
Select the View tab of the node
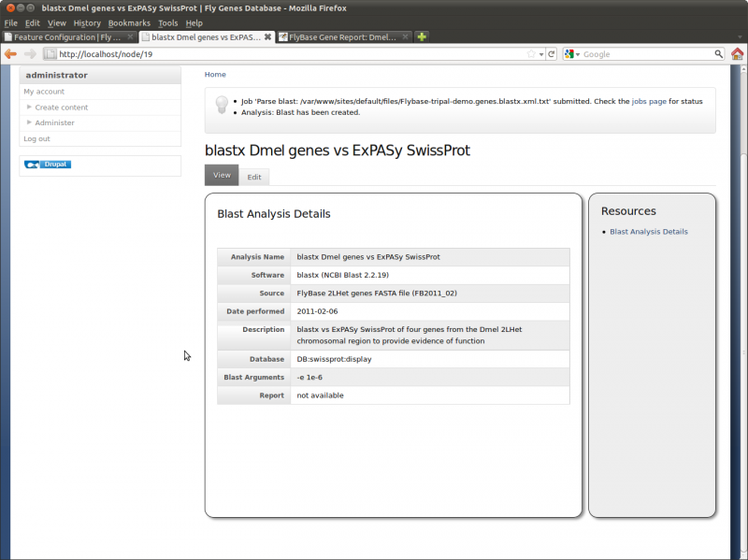(x=222, y=175)
